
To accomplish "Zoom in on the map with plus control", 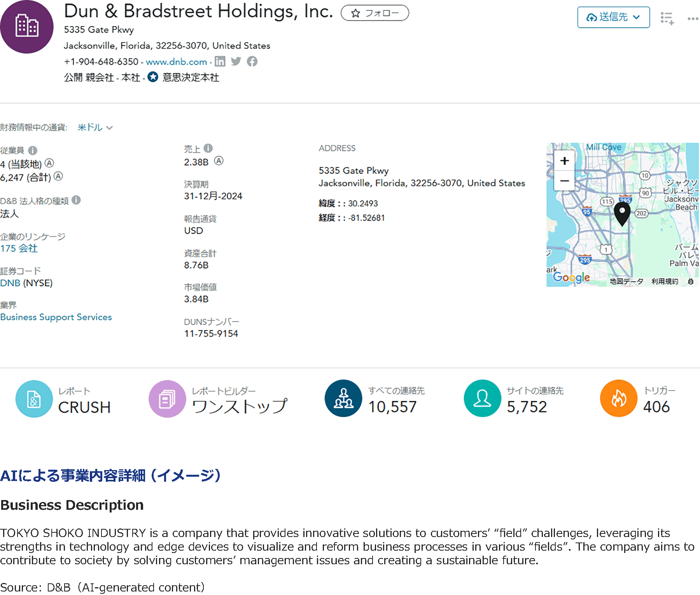I will click(564, 160).
